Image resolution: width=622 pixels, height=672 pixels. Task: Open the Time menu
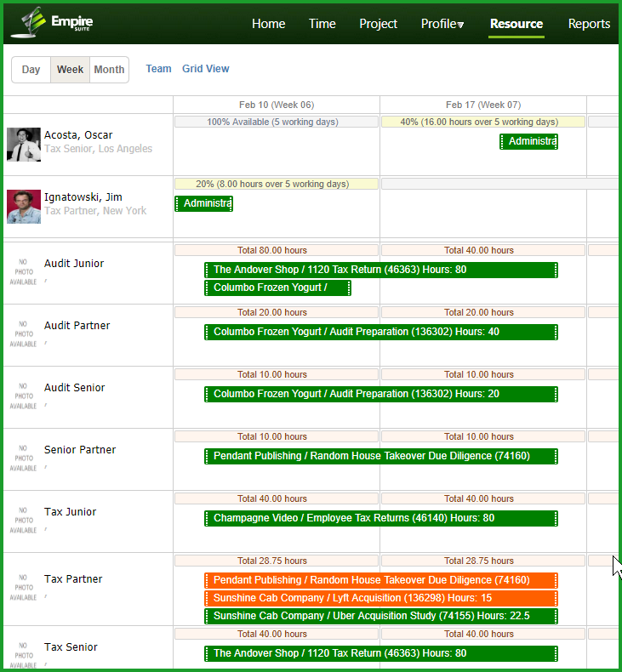tap(322, 24)
